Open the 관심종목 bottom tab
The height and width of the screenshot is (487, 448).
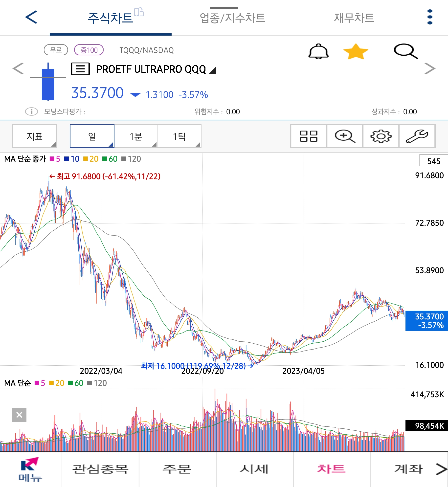[100, 469]
